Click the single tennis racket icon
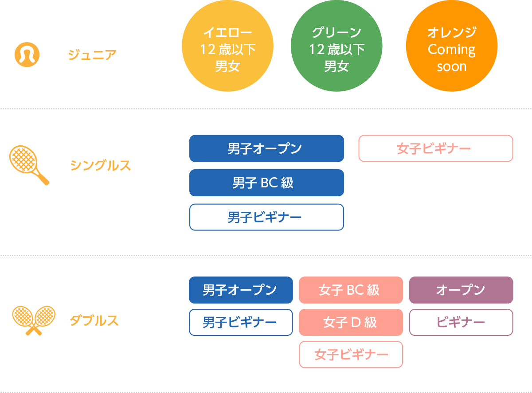Image resolution: width=532 pixels, height=393 pixels. [29, 166]
